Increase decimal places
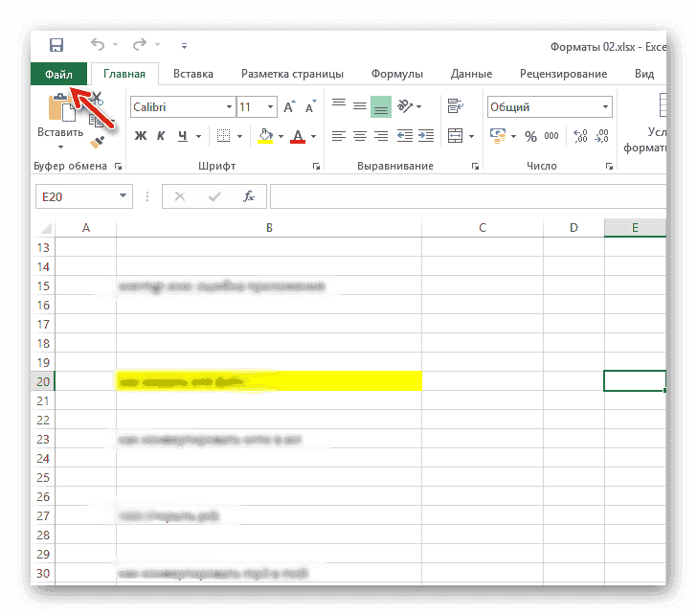Viewport: 697px width, 616px height. point(580,136)
